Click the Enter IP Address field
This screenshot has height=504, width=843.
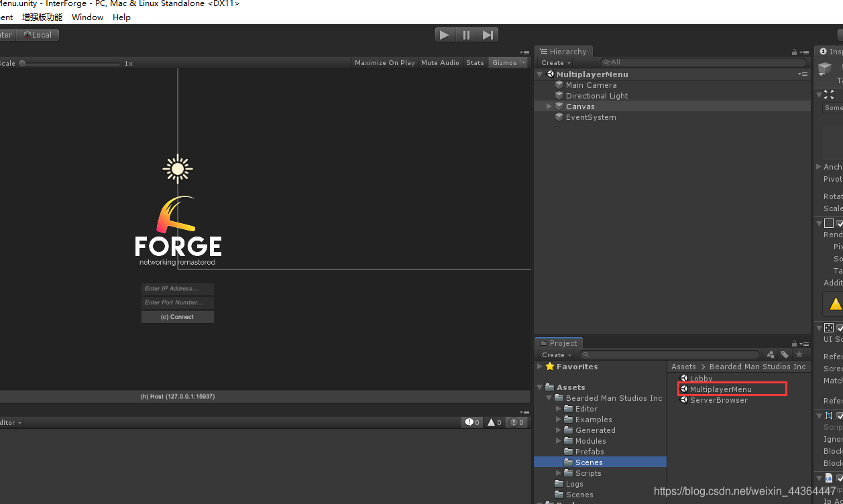[178, 289]
